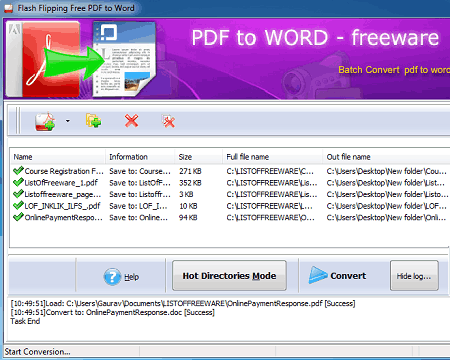Click the toolbar grip handle

[18, 121]
